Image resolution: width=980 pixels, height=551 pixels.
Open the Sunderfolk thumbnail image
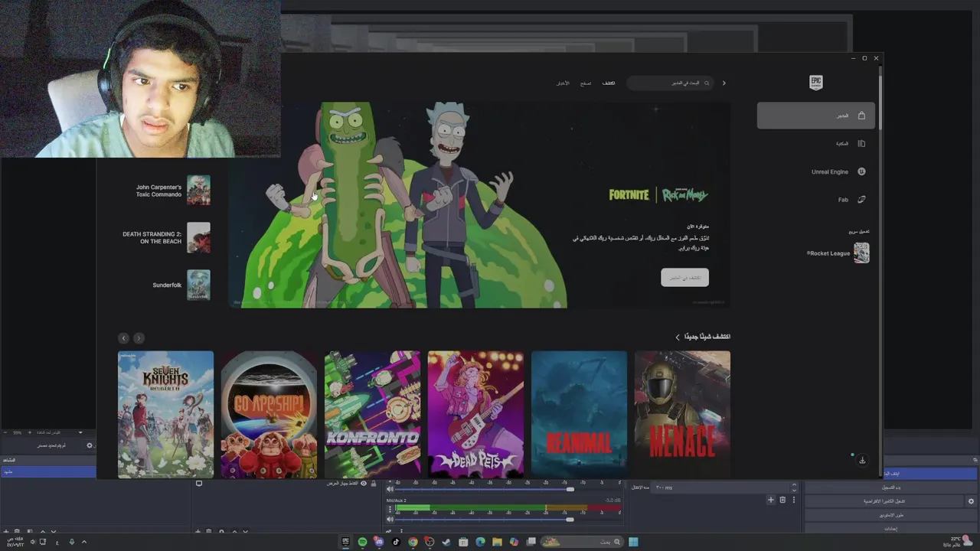[x=198, y=285]
